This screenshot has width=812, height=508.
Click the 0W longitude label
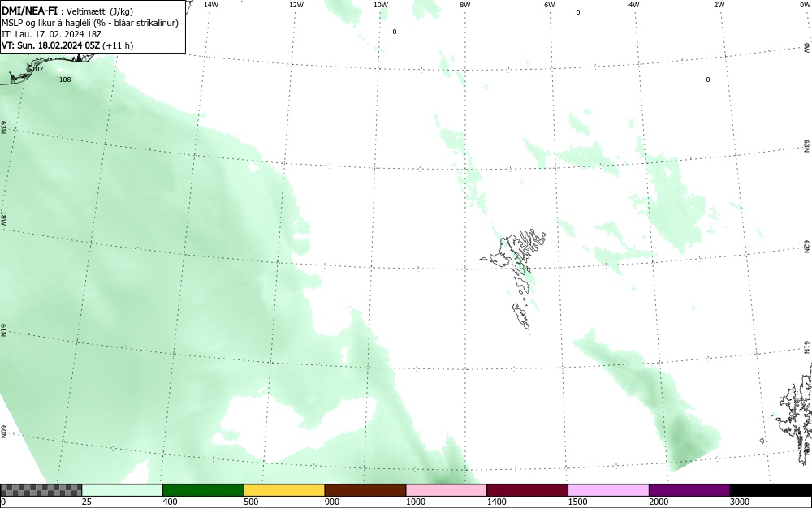coord(805,5)
